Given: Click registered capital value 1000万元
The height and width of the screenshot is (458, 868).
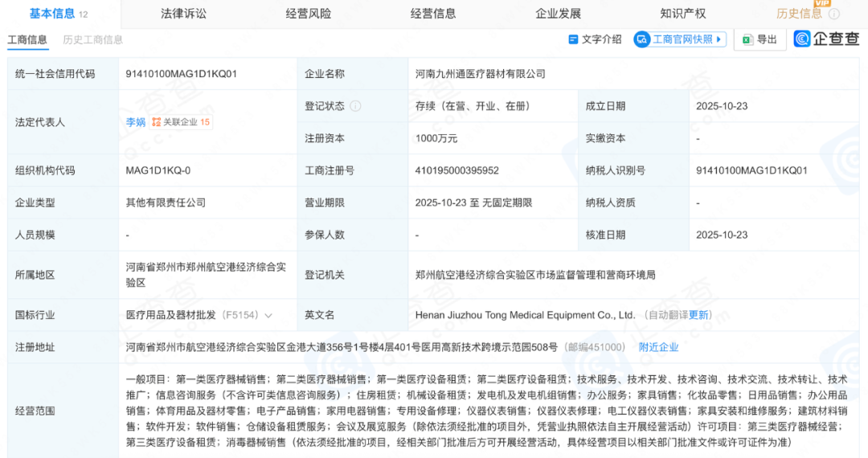Looking at the screenshot, I should [x=436, y=138].
